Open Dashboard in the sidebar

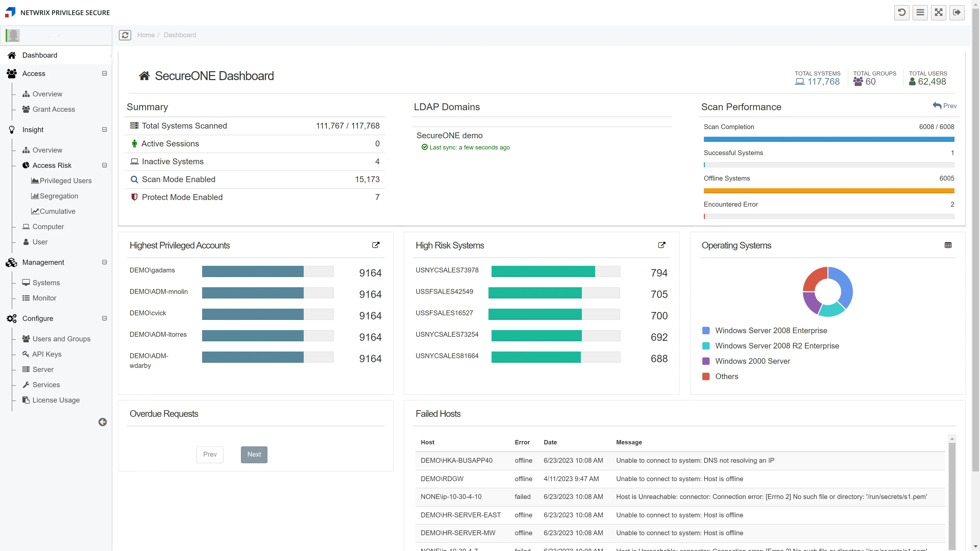[x=56, y=55]
